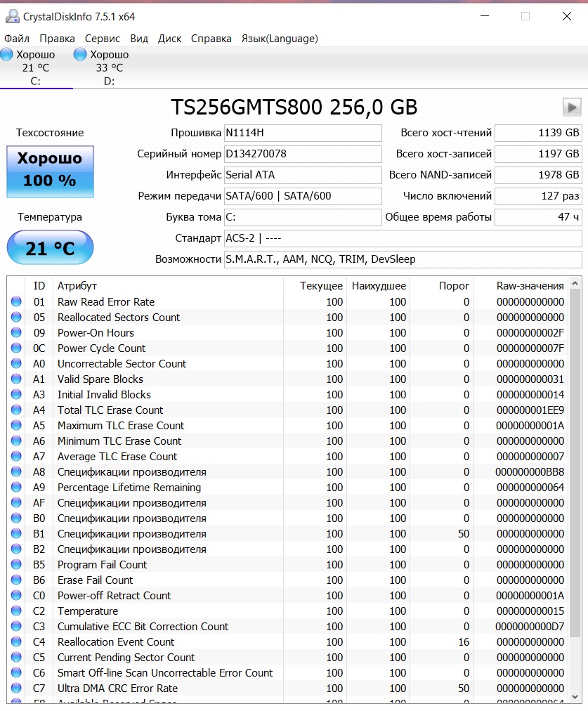Open the Вид menu

tap(139, 39)
